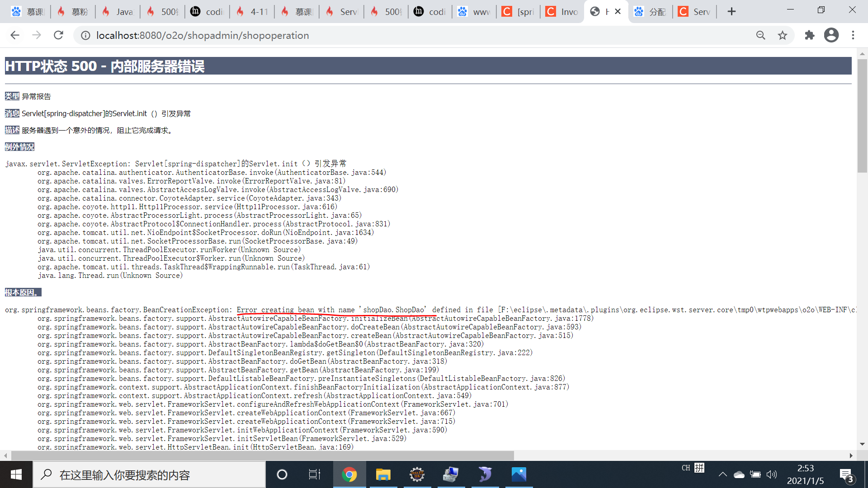Click the Windows taskbar search box

pos(149,474)
